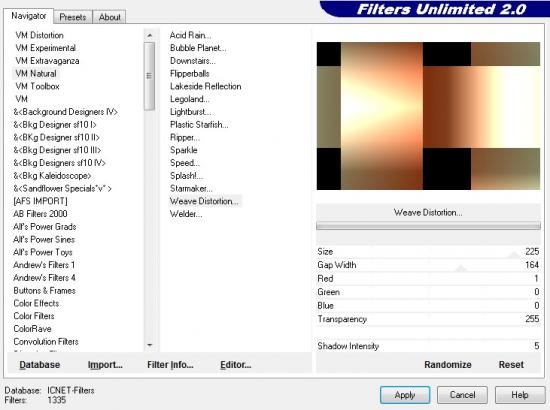Screen dimensions: 550x410
Task: Click the Gap Width slider handle
Action: 461,269
